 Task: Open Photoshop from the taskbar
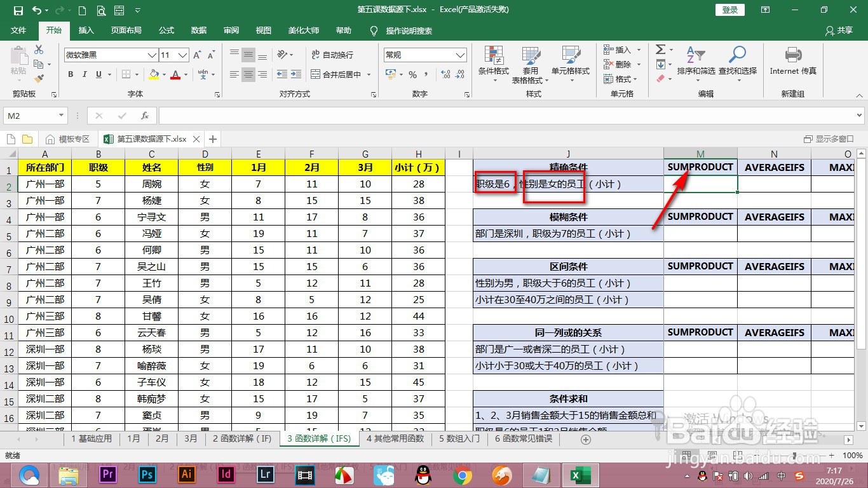click(x=146, y=474)
